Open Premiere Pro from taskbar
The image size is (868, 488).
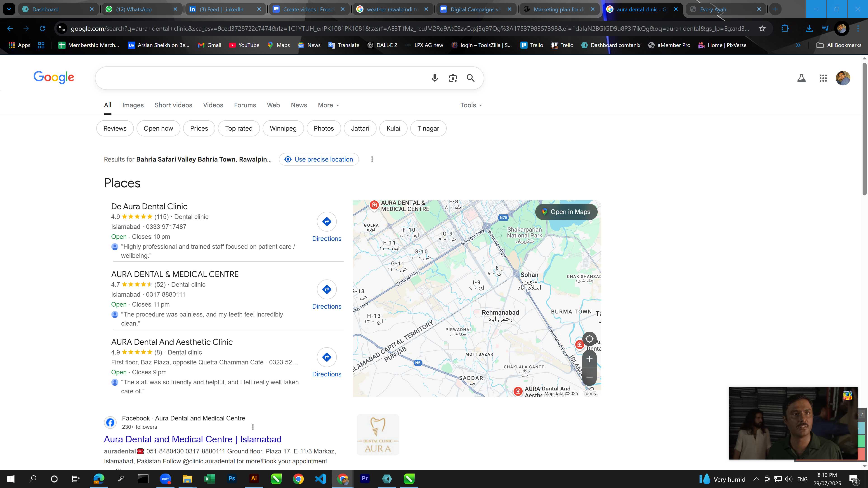pos(365,479)
